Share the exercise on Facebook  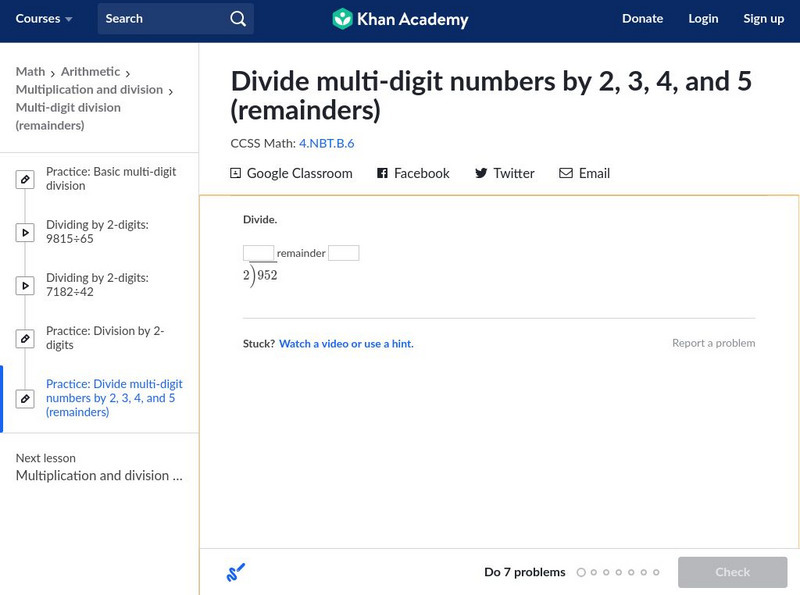point(413,173)
